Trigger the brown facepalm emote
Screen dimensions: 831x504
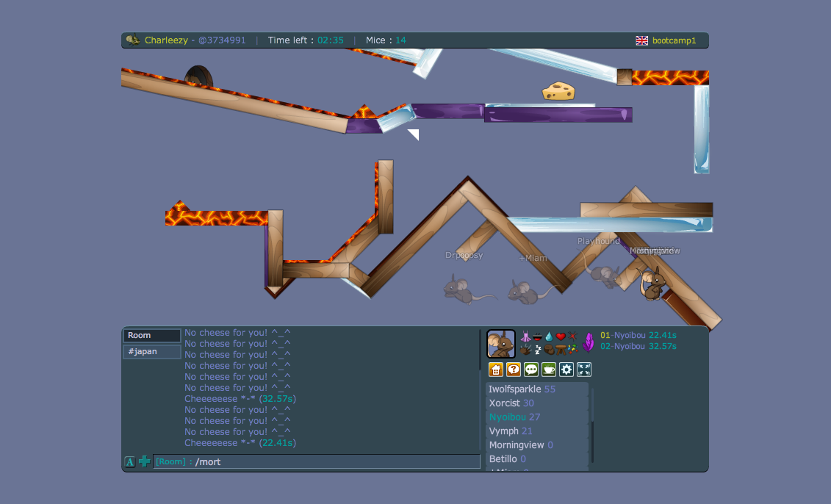point(549,349)
